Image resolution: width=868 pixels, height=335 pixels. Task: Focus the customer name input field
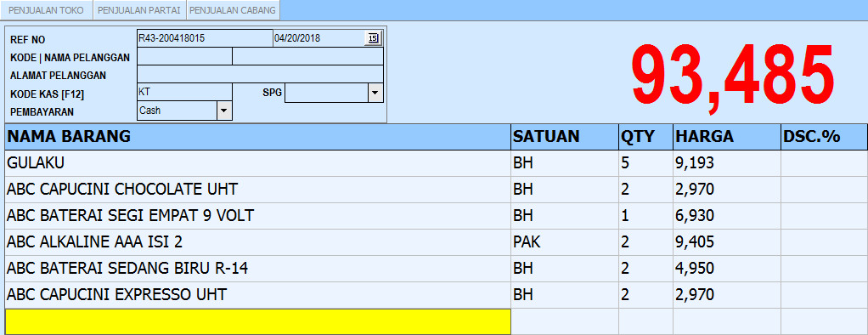307,57
